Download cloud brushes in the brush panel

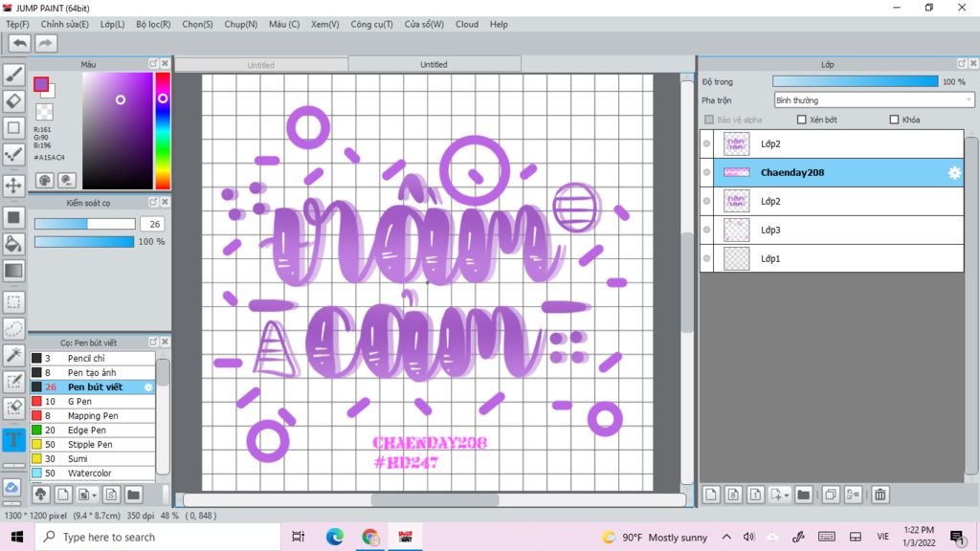40,495
